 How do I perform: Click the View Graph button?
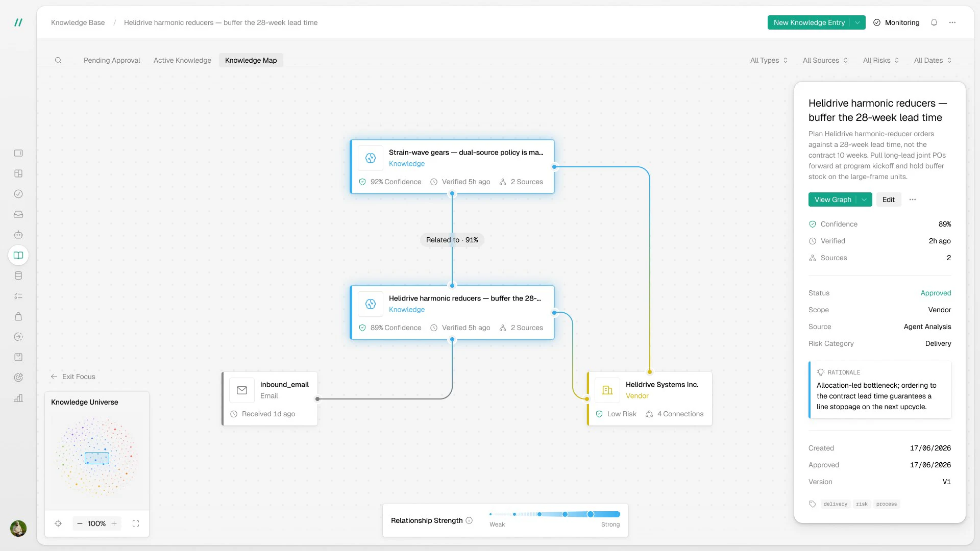pos(832,199)
